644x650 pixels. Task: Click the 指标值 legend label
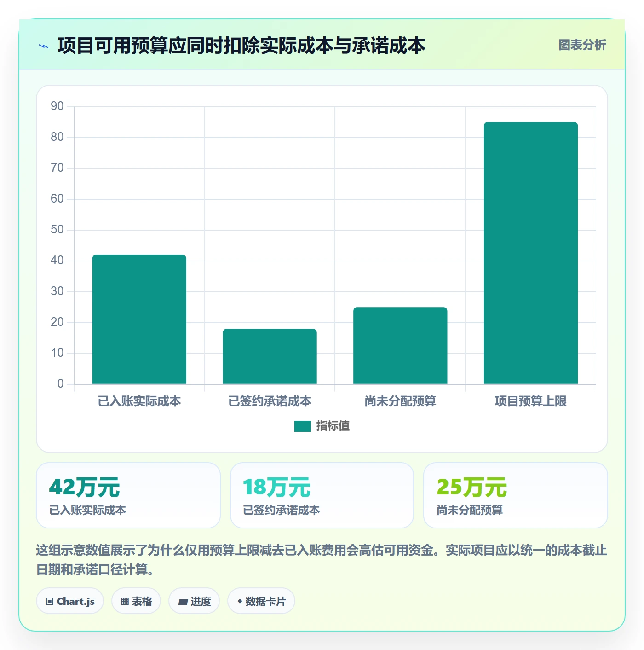point(333,426)
